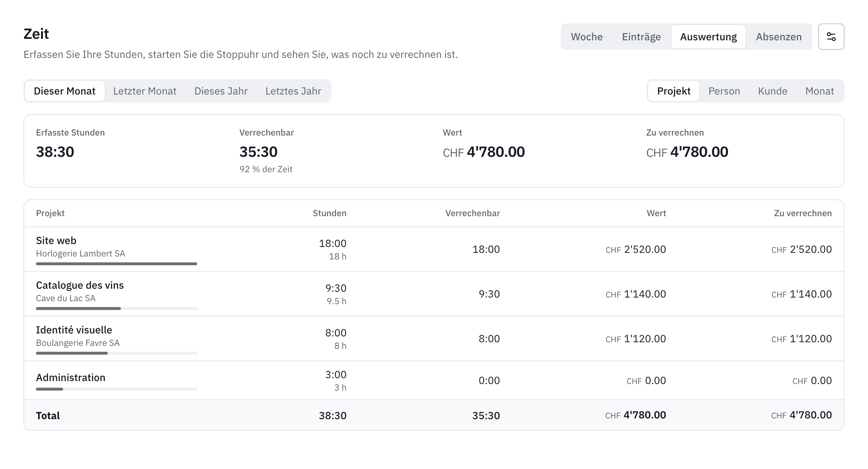Click the Horlogerie Lambert SA client name
The height and width of the screenshot is (469, 868).
pos(80,254)
